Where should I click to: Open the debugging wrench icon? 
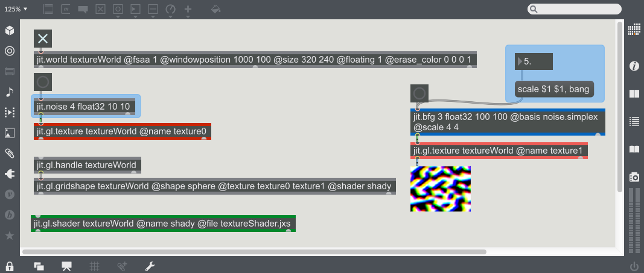tap(150, 266)
